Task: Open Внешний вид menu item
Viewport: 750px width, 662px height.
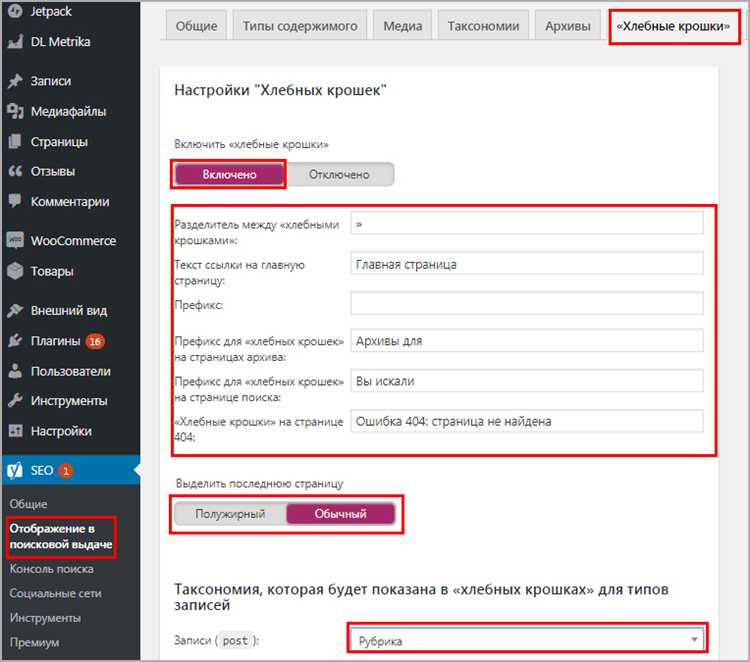Action: (x=71, y=310)
